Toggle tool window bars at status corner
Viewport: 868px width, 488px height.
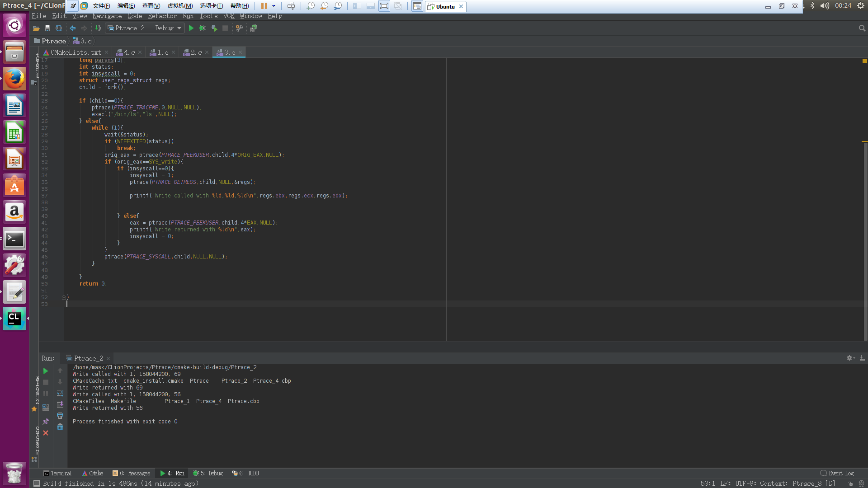[37, 483]
